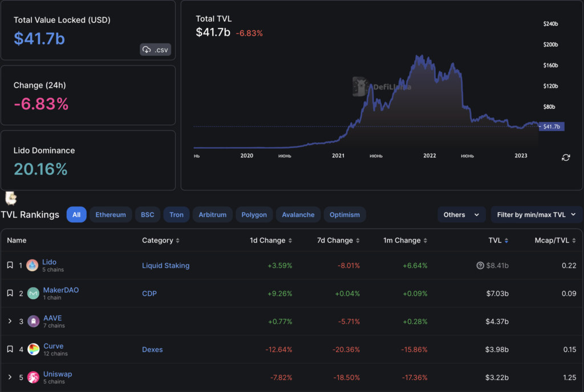Download data with the .csv button
The height and width of the screenshot is (392, 584).
point(155,50)
